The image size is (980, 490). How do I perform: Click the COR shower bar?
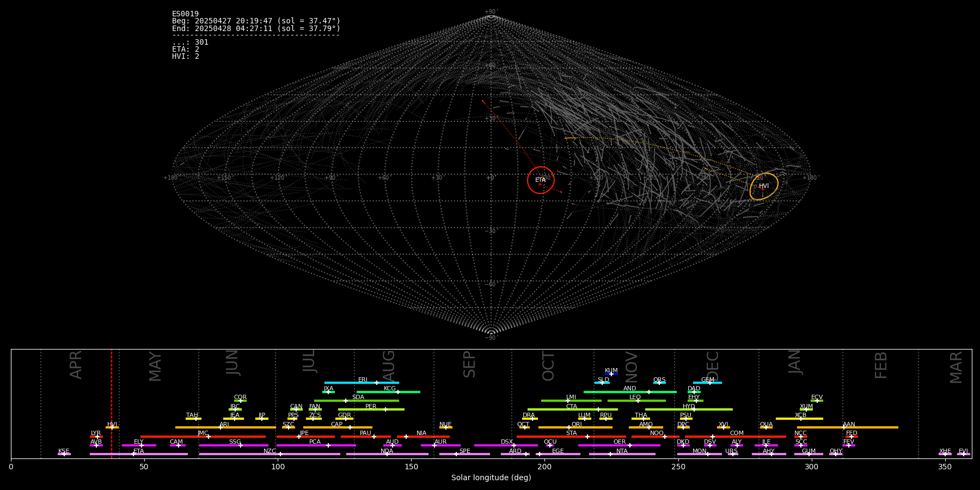point(240,401)
